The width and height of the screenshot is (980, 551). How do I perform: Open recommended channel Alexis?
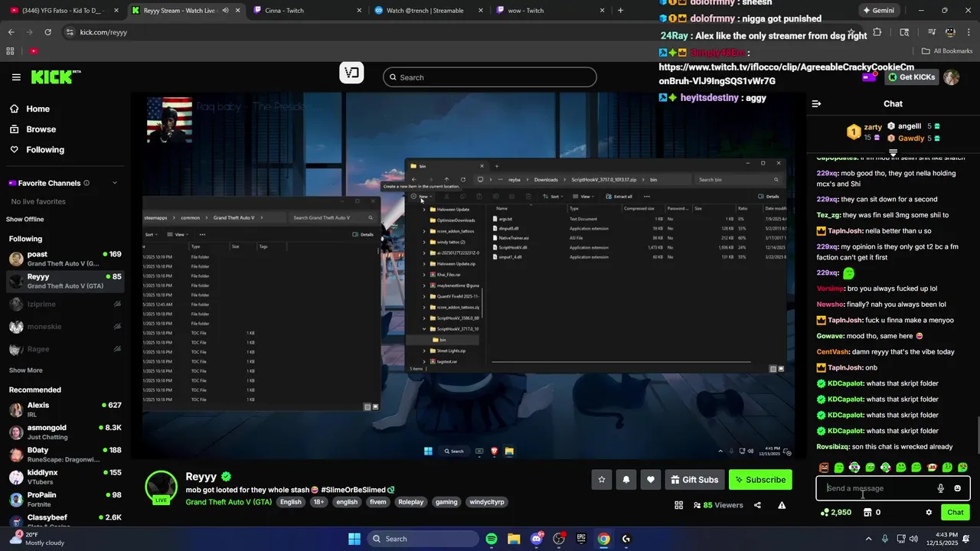65,409
